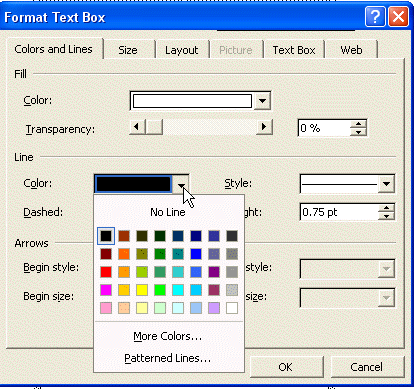Click the OK button
The height and width of the screenshot is (389, 415).
click(x=286, y=367)
